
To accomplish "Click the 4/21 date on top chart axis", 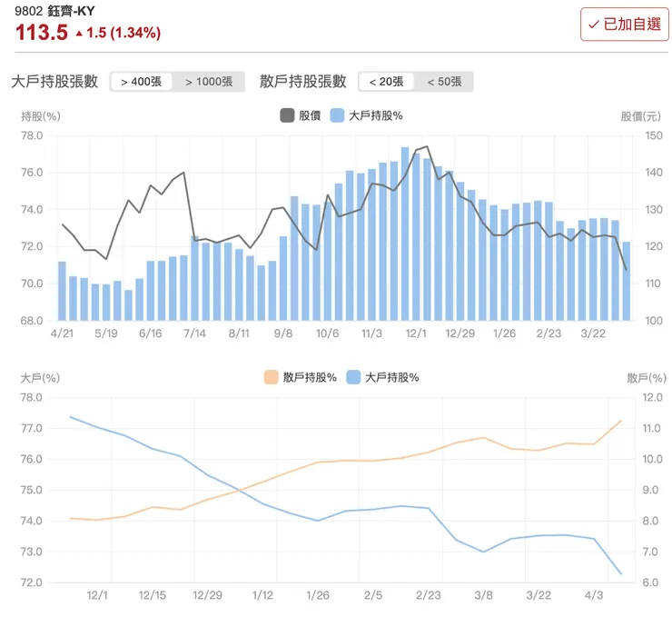I will [x=62, y=333].
